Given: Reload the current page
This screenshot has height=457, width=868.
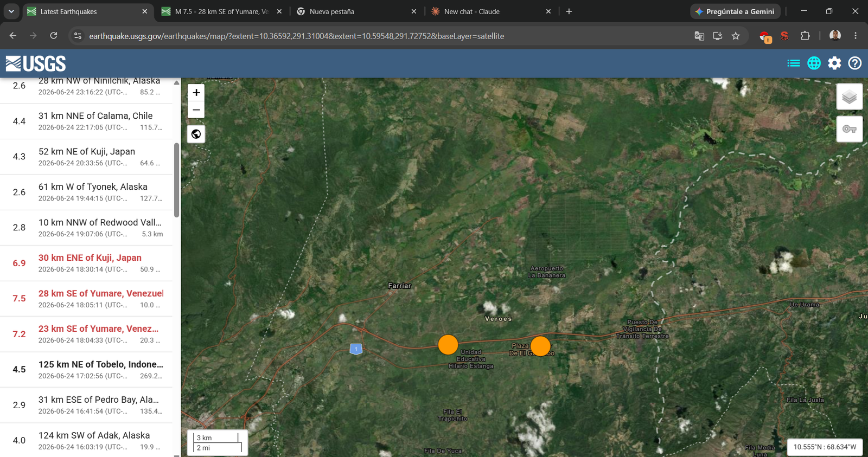Looking at the screenshot, I should 54,36.
